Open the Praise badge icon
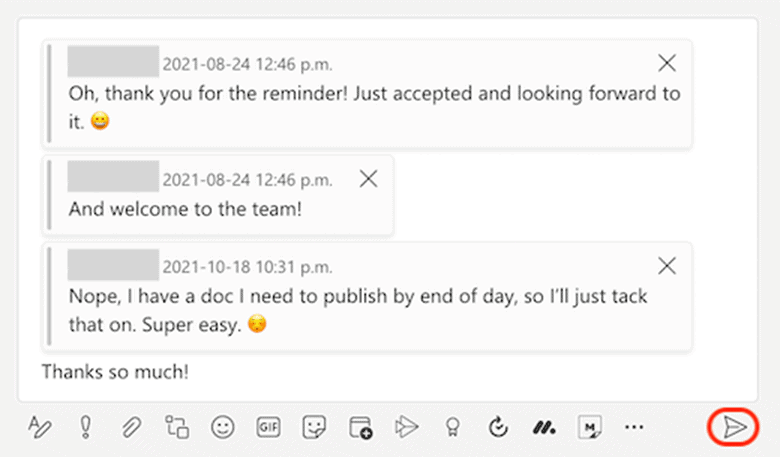The height and width of the screenshot is (457, 780). (x=452, y=427)
